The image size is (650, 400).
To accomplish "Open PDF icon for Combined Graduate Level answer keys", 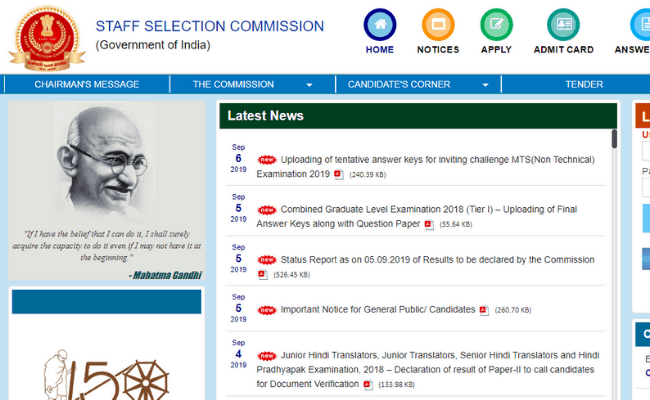I will (429, 225).
